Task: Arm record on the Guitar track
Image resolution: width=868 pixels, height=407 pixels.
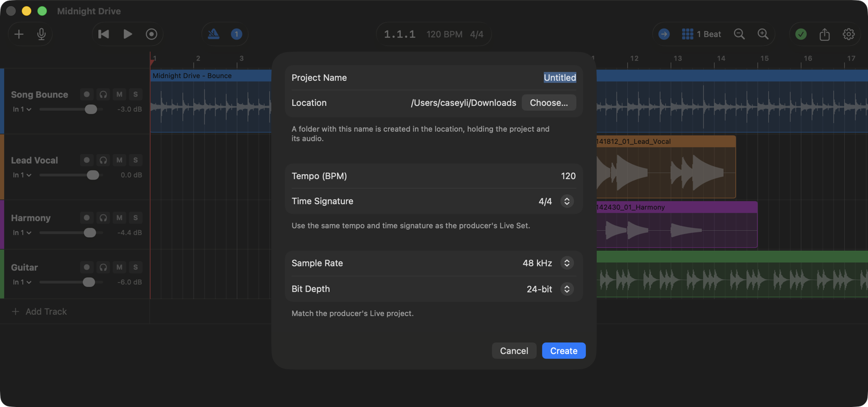Action: [87, 267]
